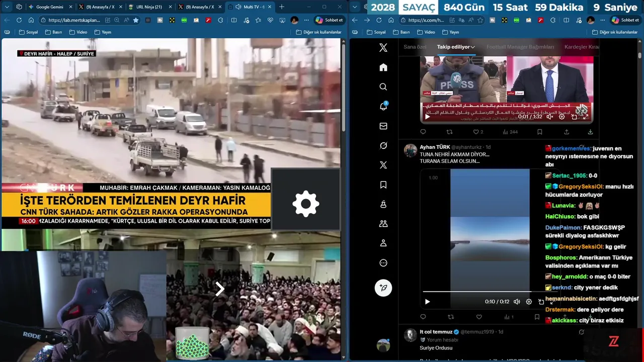Open Yayın bookmarks folder in right browser

click(x=450, y=32)
